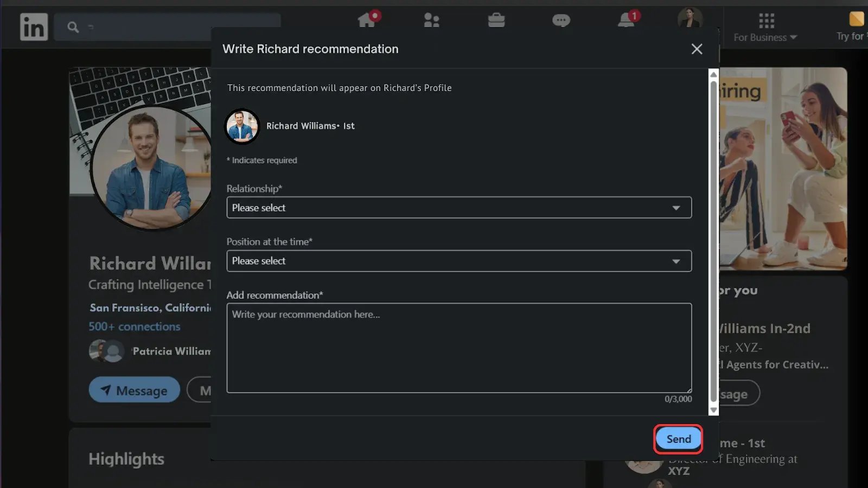The image size is (868, 488).
Task: Click the dialog scrollbar down arrow
Action: point(713,410)
